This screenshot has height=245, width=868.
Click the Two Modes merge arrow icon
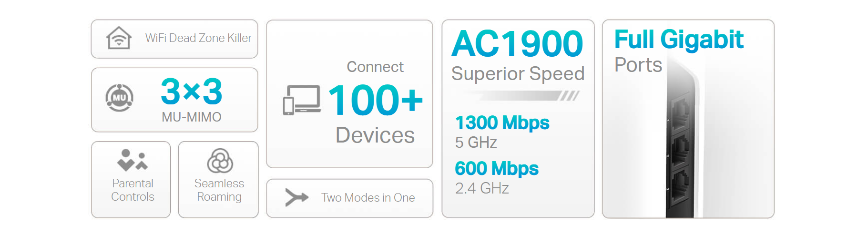pyautogui.click(x=296, y=197)
